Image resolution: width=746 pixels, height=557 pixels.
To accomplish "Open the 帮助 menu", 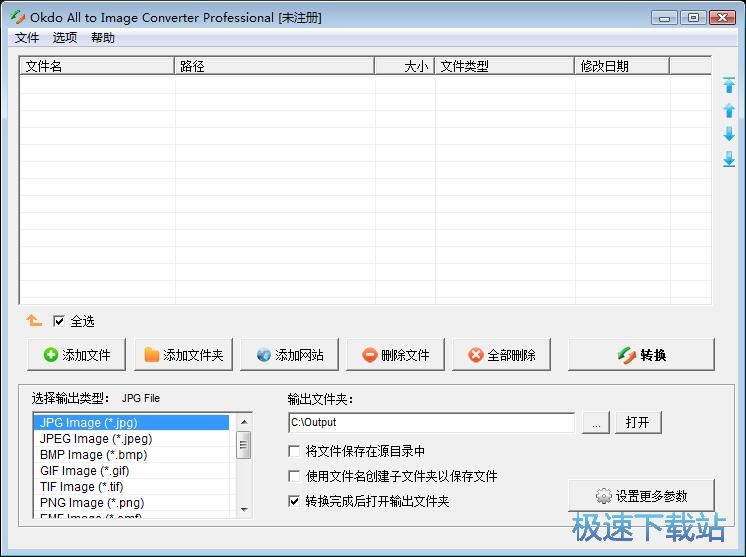I will coord(103,38).
